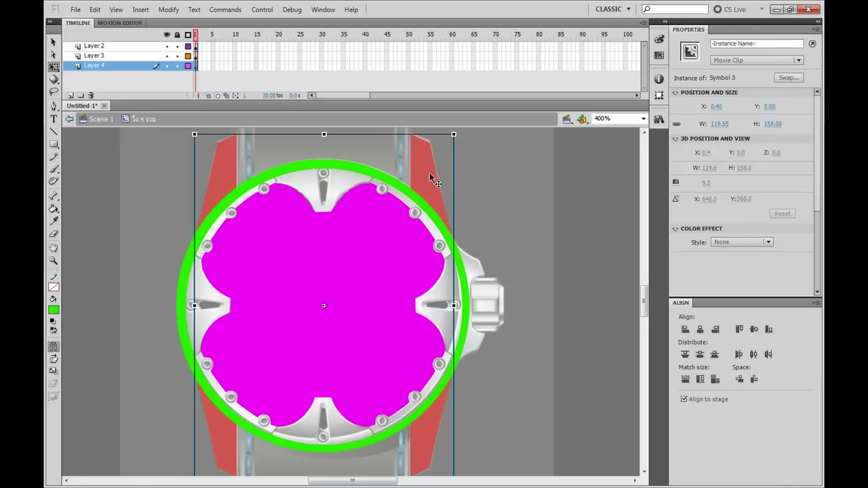868x488 pixels.
Task: Click the Swap... button
Action: (788, 78)
